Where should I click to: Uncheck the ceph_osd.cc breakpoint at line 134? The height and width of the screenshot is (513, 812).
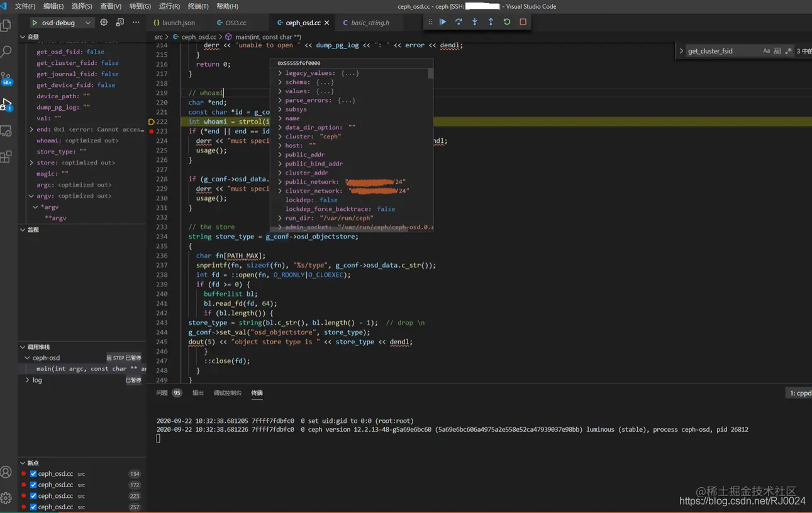pyautogui.click(x=33, y=474)
